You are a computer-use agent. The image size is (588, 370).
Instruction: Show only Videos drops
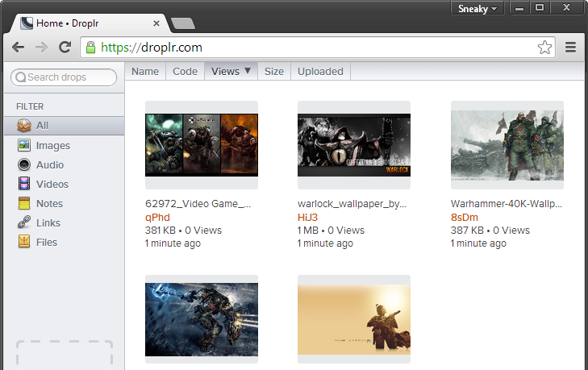pyautogui.click(x=52, y=184)
